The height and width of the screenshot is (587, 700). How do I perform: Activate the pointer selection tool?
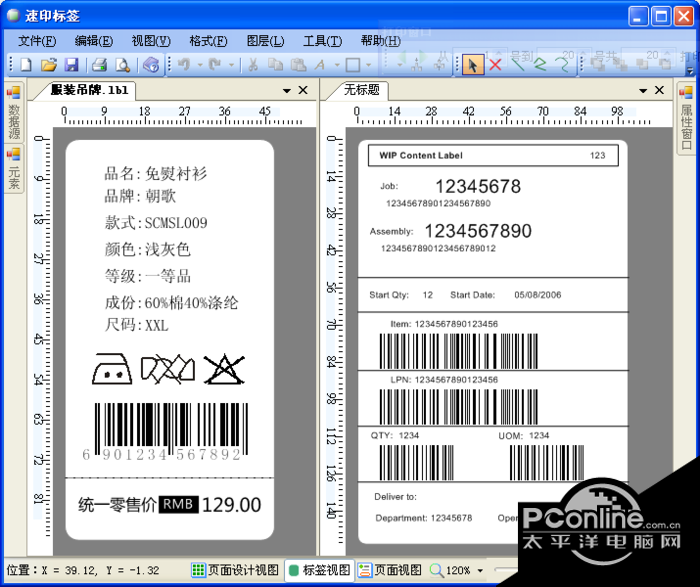(472, 65)
